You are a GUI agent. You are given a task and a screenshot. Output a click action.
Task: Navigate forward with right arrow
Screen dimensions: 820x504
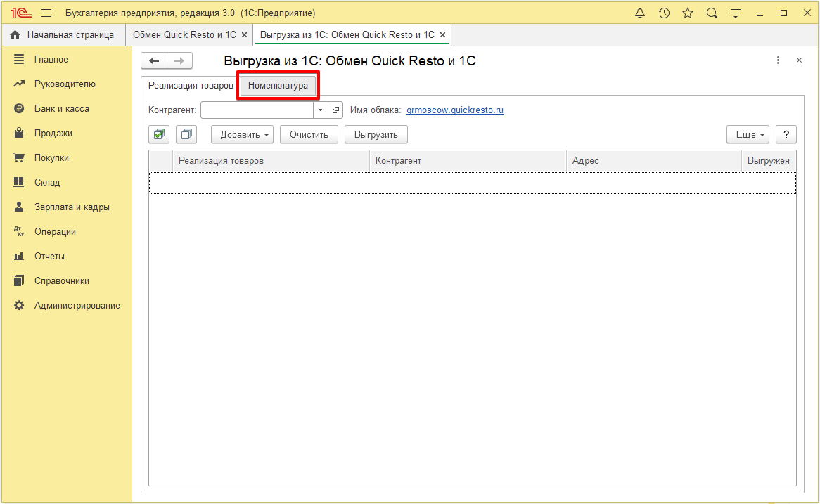(x=179, y=60)
